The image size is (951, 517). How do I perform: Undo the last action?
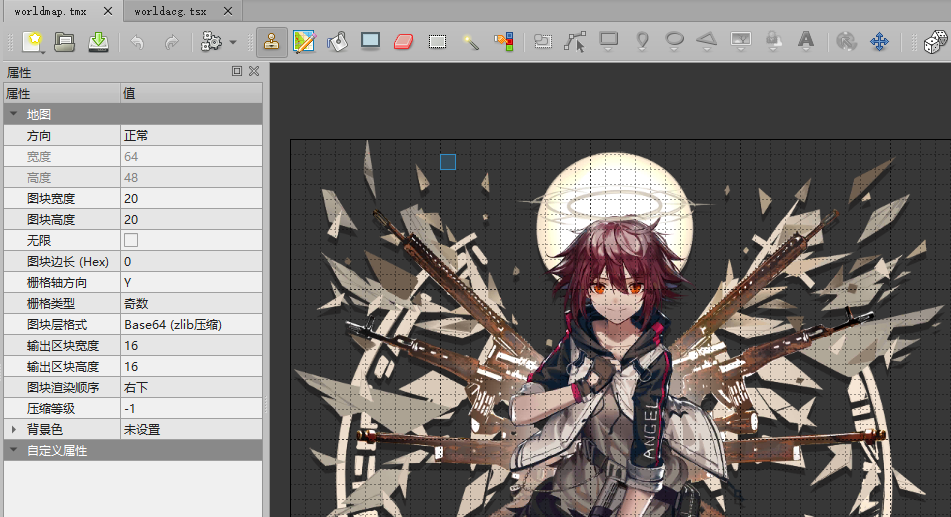coord(138,42)
